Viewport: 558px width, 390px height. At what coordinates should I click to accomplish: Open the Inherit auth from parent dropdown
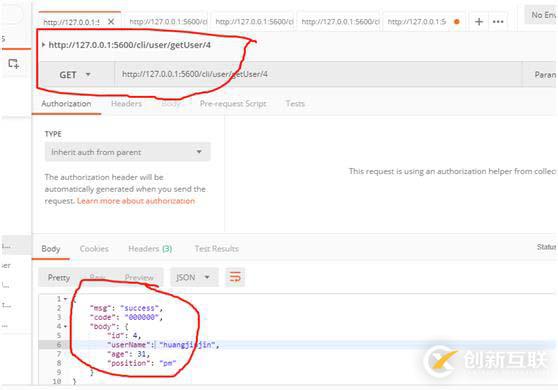[127, 152]
